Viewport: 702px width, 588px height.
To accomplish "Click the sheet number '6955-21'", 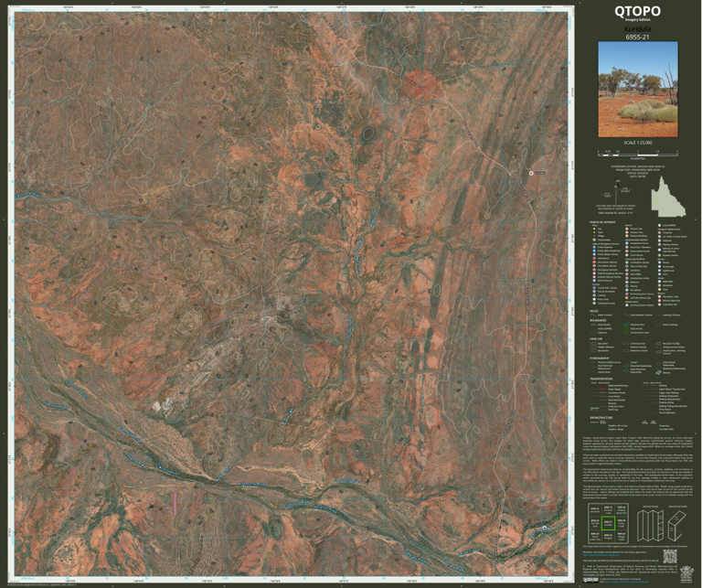I will (x=637, y=37).
